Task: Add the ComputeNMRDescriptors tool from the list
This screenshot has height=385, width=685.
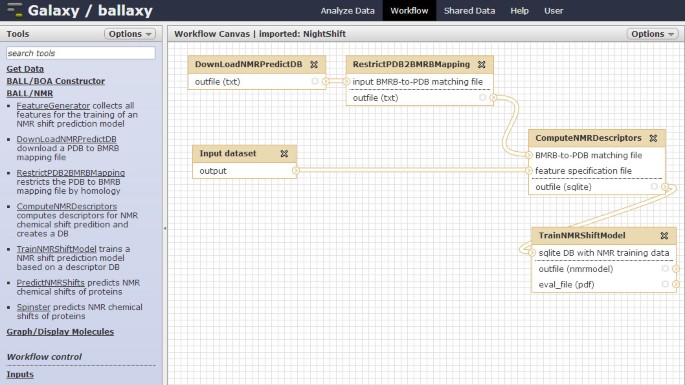Action: point(67,206)
